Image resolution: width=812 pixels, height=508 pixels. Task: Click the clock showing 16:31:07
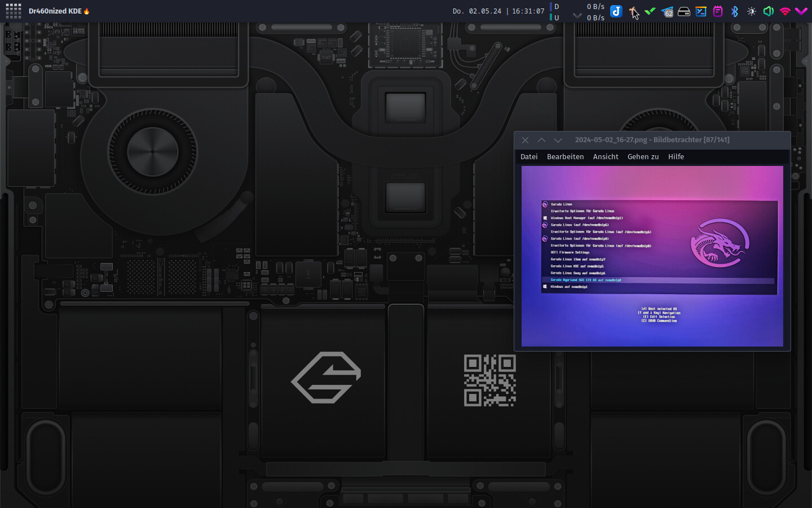click(x=528, y=11)
